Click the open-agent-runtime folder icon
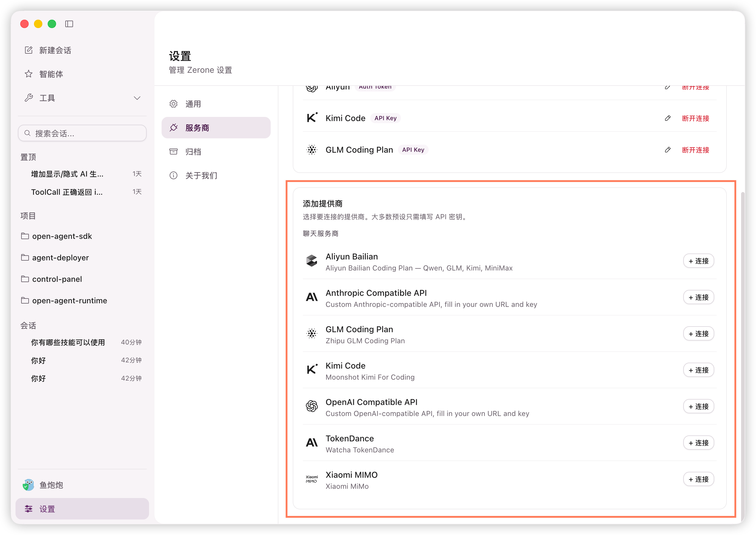Viewport: 756px width, 535px height. coord(25,300)
